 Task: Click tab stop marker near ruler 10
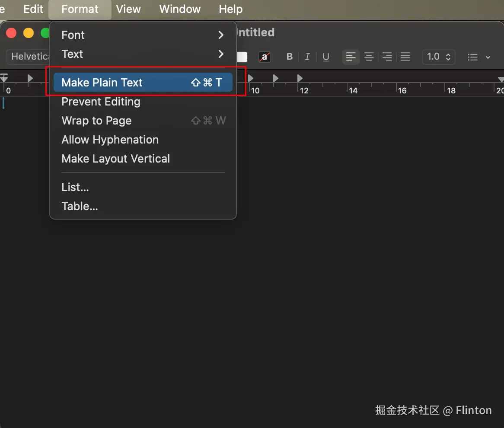tap(251, 78)
